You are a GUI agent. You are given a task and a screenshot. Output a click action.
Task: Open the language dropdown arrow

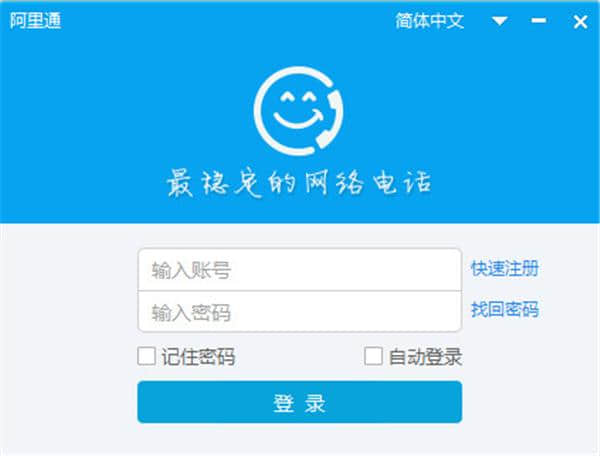499,21
